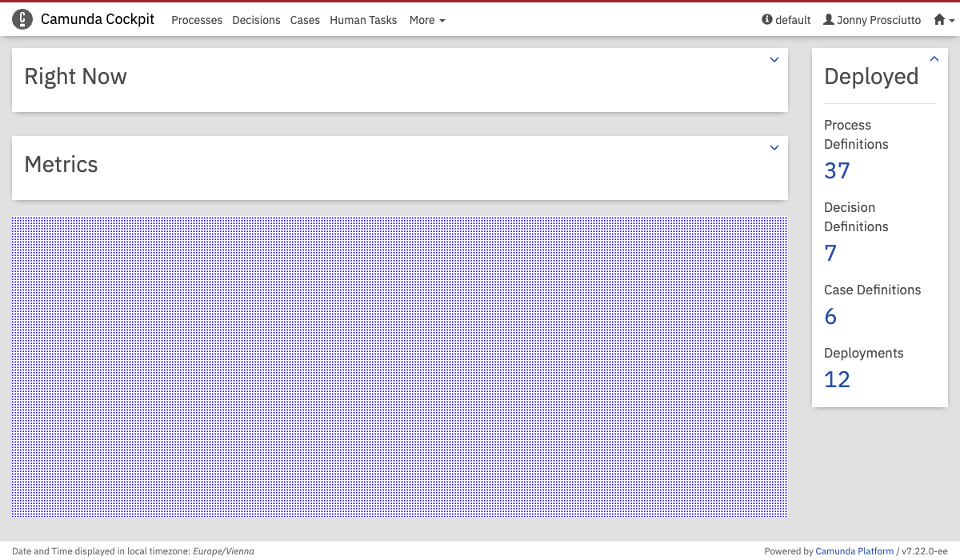Expand the Right Now section
The height and width of the screenshot is (560, 960).
[774, 60]
